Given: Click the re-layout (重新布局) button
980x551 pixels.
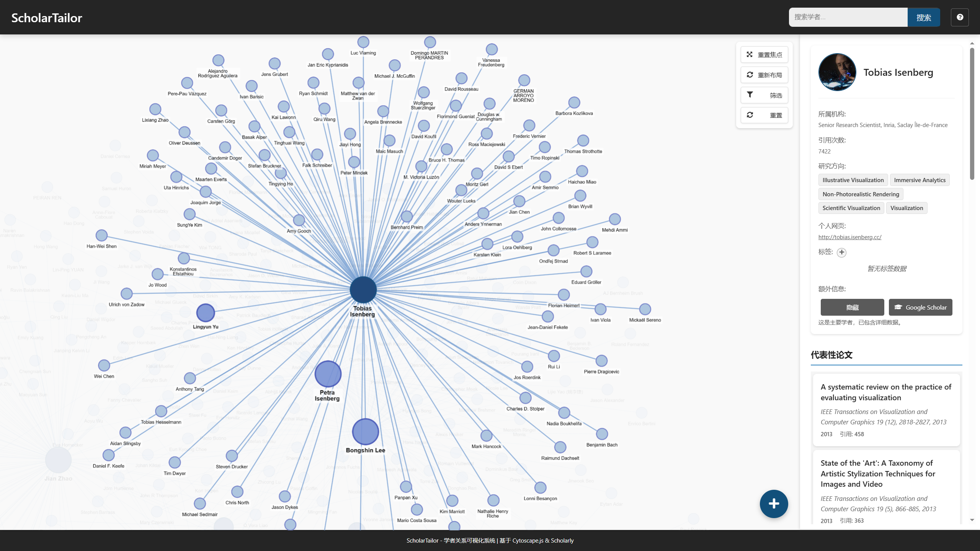Looking at the screenshot, I should pos(764,75).
